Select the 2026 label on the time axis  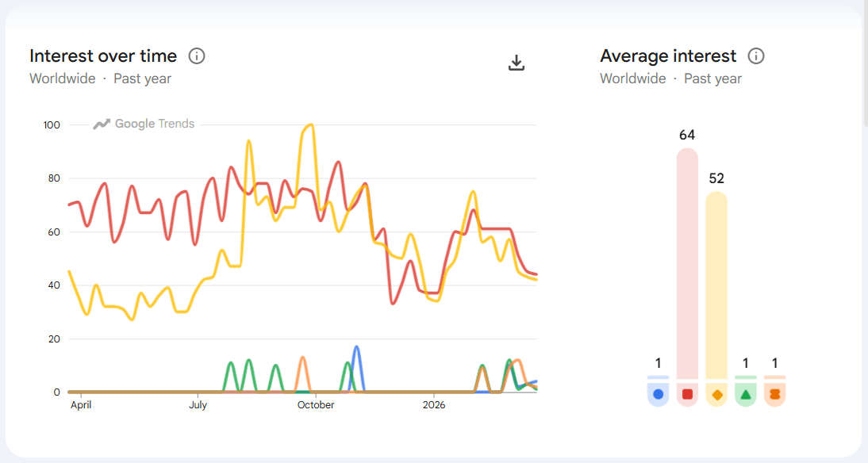click(434, 405)
